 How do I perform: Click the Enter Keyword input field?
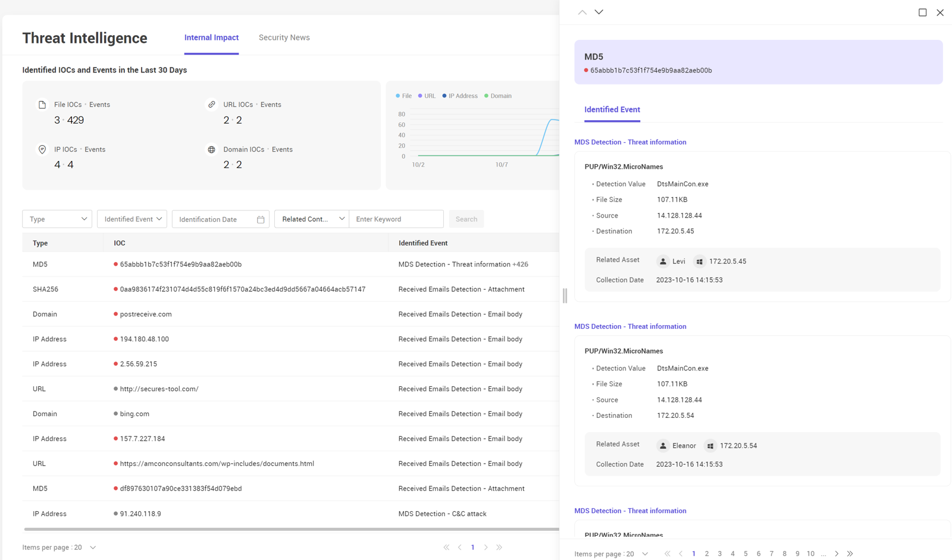(396, 219)
